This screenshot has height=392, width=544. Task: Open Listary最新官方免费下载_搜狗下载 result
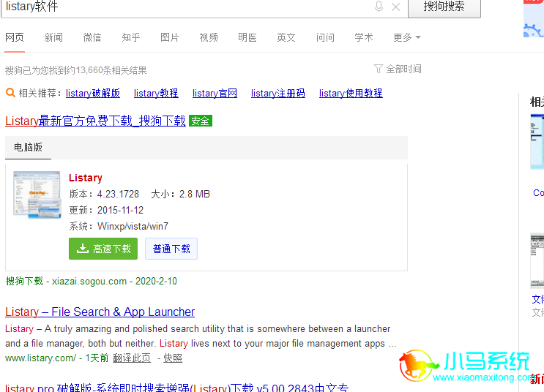pyautogui.click(x=95, y=121)
